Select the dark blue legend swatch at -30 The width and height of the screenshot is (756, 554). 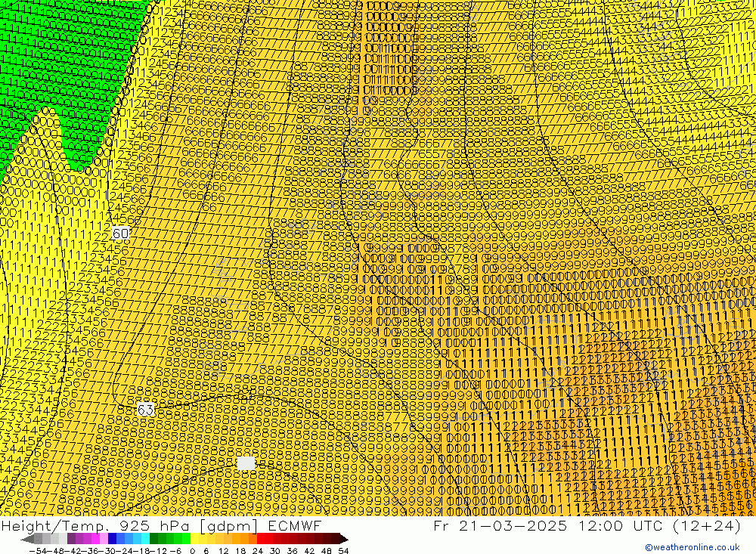click(x=113, y=539)
